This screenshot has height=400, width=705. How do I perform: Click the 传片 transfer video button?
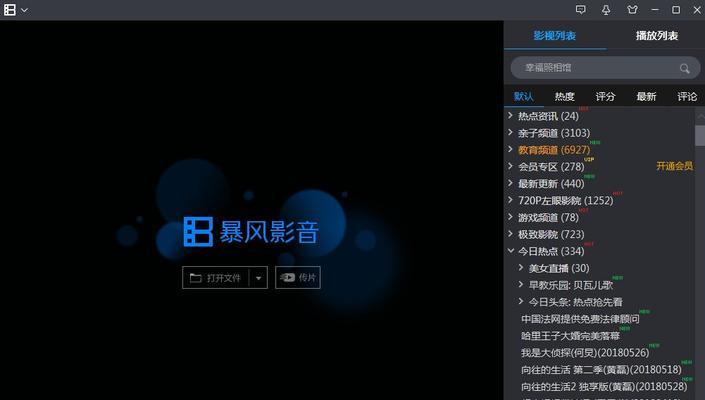(298, 277)
